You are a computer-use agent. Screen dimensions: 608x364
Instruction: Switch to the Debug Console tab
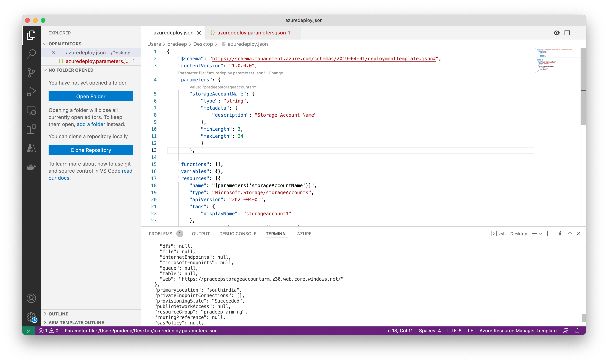click(x=238, y=234)
